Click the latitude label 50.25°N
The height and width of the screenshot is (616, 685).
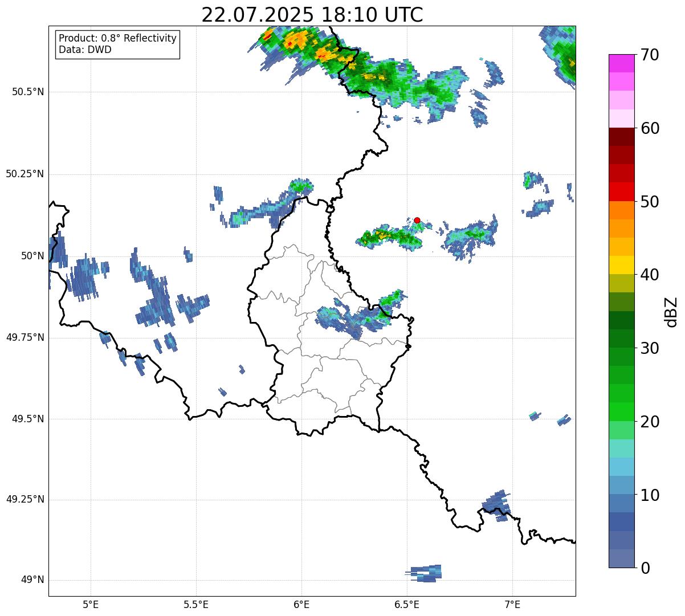[25, 174]
